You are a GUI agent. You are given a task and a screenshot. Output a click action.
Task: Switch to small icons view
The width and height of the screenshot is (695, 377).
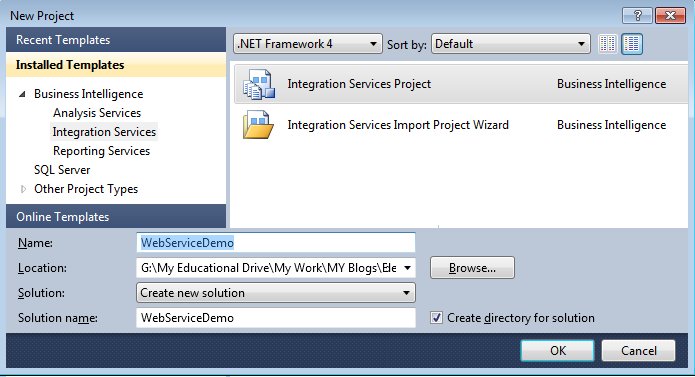pos(608,44)
